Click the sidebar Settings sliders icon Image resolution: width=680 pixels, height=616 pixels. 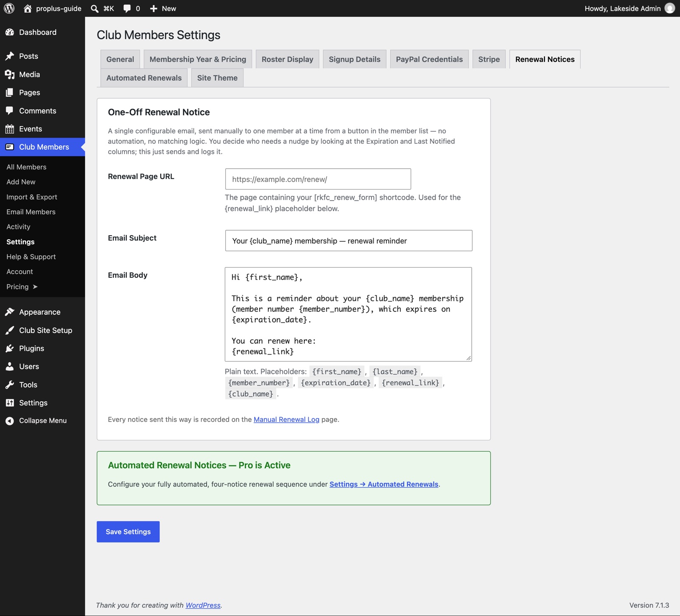[x=10, y=403]
